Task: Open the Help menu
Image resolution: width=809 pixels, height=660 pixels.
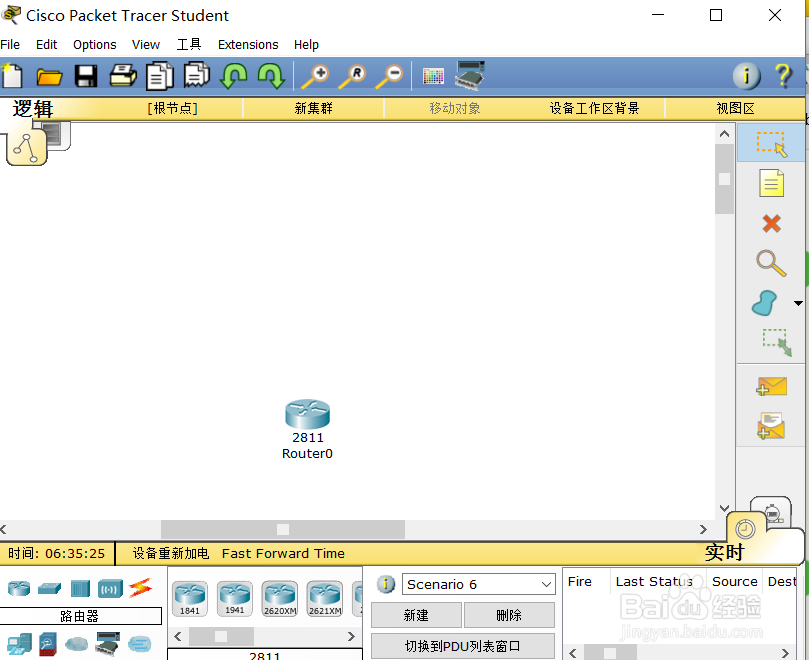Action: tap(306, 45)
